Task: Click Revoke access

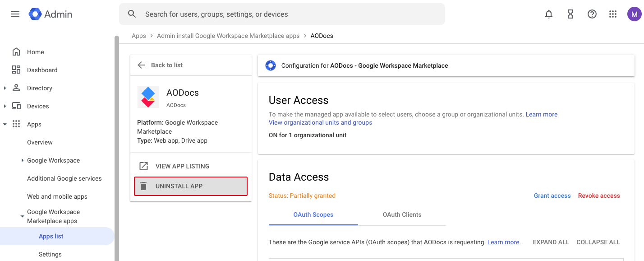Action: 599,196
